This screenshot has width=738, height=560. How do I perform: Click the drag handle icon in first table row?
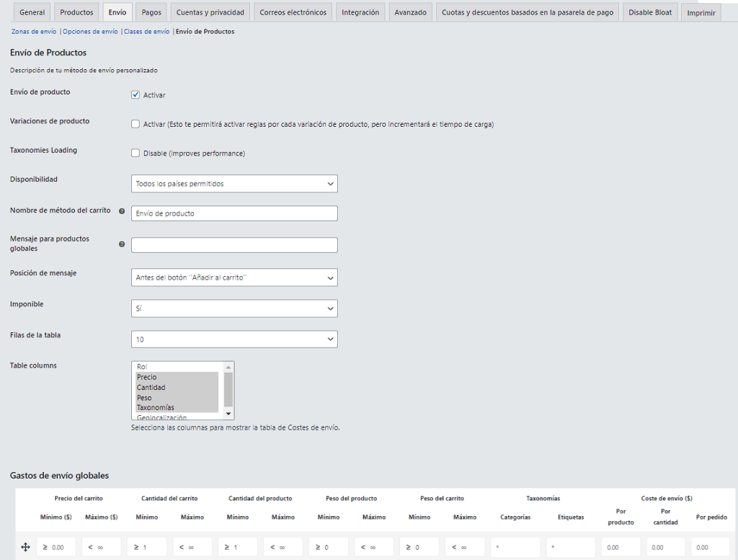[x=25, y=548]
